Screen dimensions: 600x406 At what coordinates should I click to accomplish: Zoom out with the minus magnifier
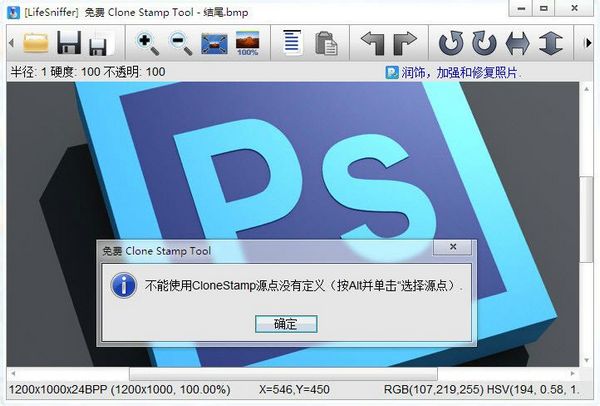(181, 44)
